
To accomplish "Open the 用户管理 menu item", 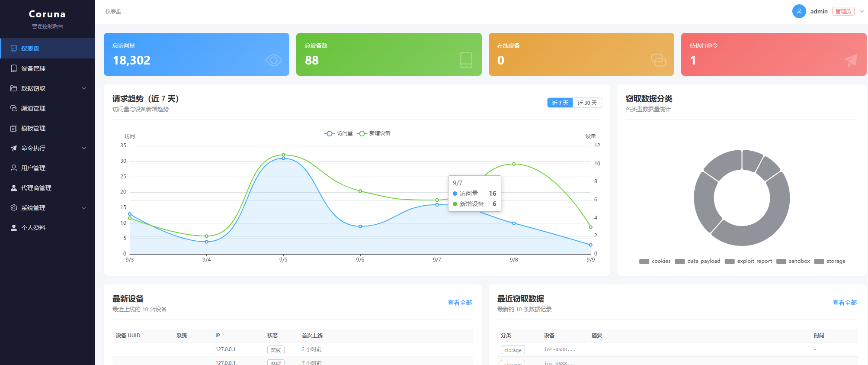I will [x=48, y=168].
